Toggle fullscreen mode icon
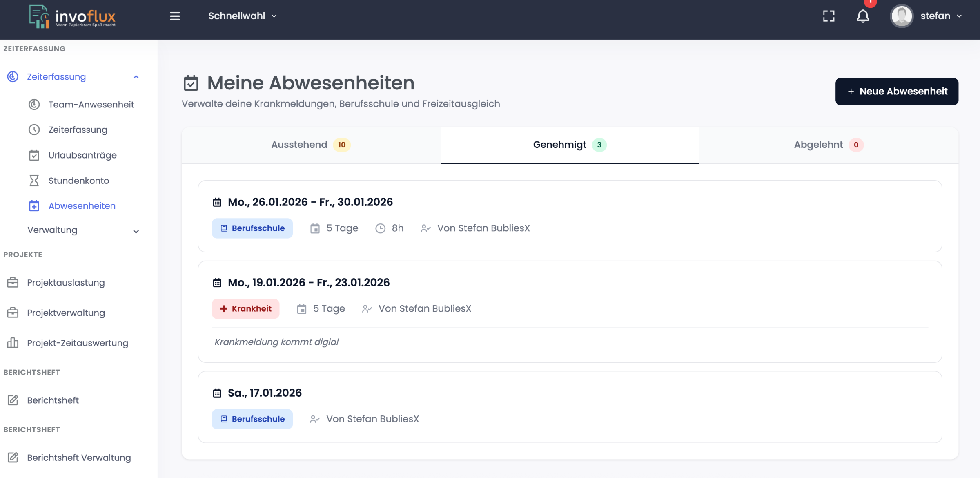This screenshot has height=478, width=980. (x=829, y=16)
